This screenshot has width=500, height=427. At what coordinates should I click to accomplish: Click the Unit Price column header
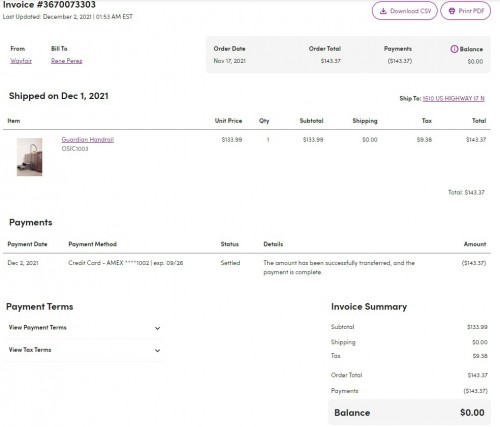(x=228, y=121)
